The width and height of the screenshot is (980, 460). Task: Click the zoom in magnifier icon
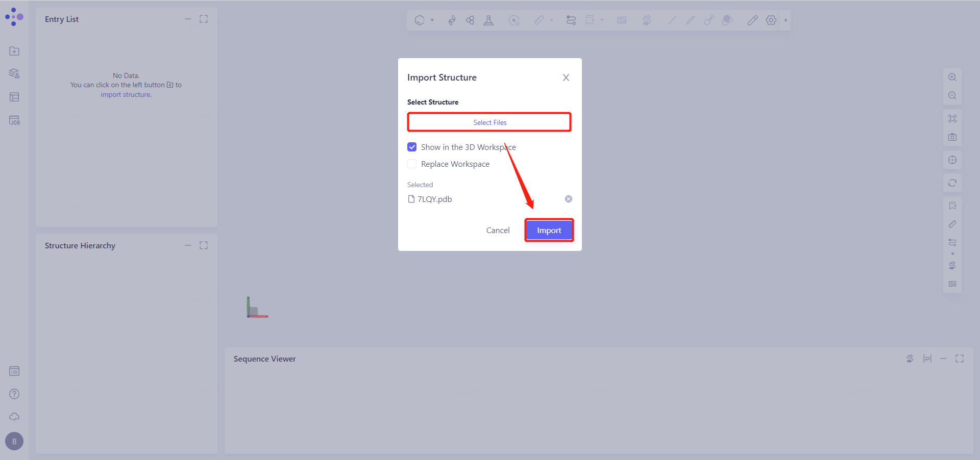click(x=952, y=78)
